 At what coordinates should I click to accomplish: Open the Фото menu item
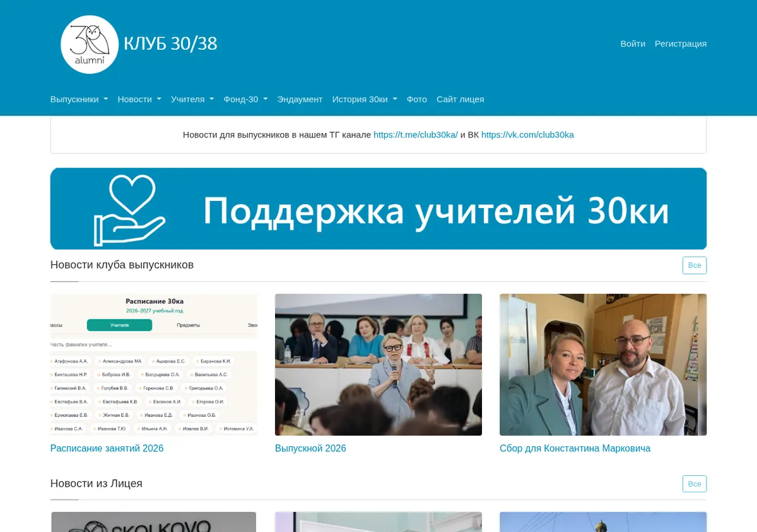coord(417,99)
